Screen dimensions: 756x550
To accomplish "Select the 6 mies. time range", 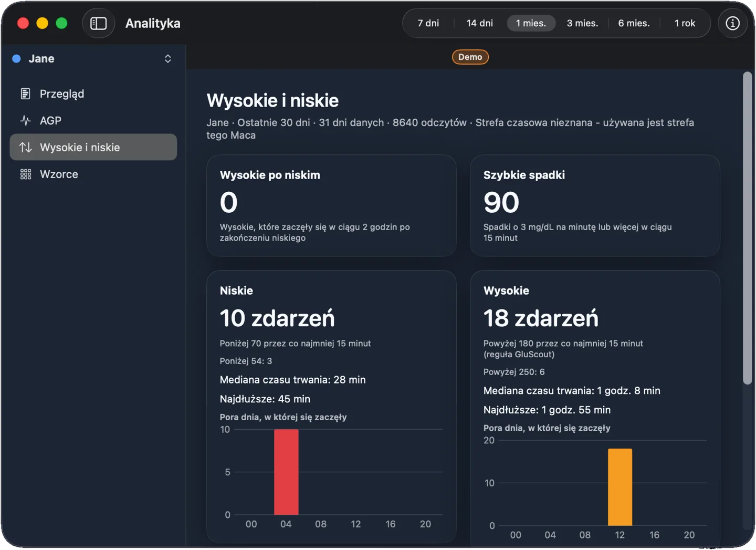I will pyautogui.click(x=634, y=23).
